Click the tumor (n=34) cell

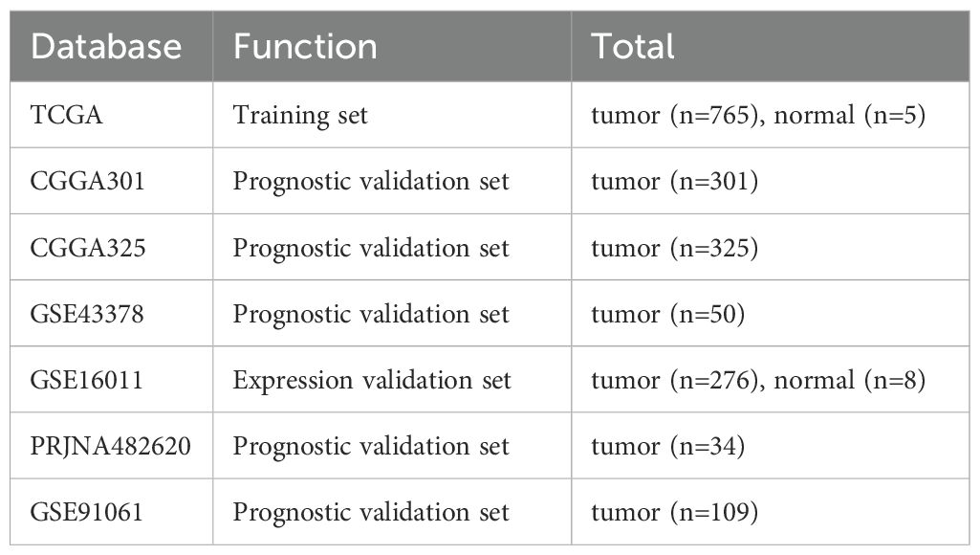667,446
